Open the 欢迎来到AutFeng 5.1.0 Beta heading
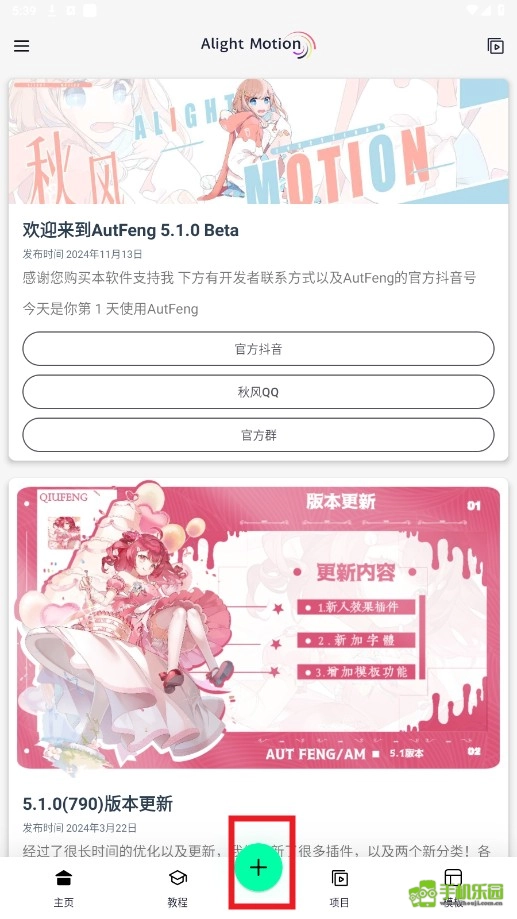This screenshot has width=517, height=919. point(131,230)
